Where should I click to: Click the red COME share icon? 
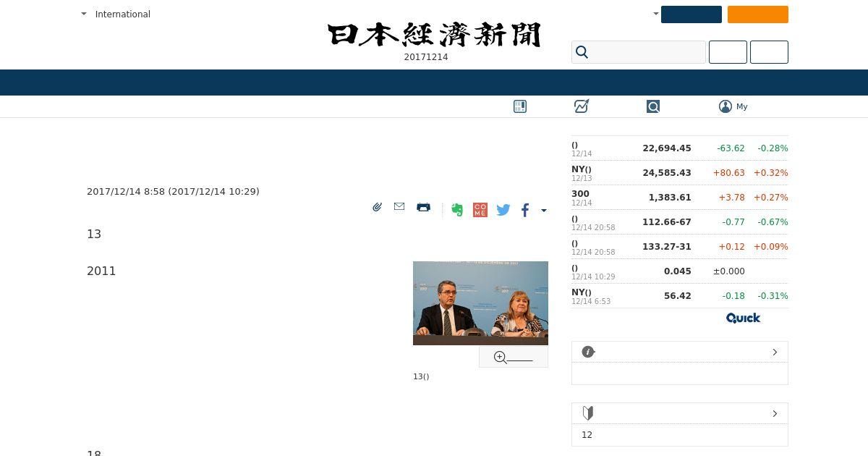click(480, 210)
